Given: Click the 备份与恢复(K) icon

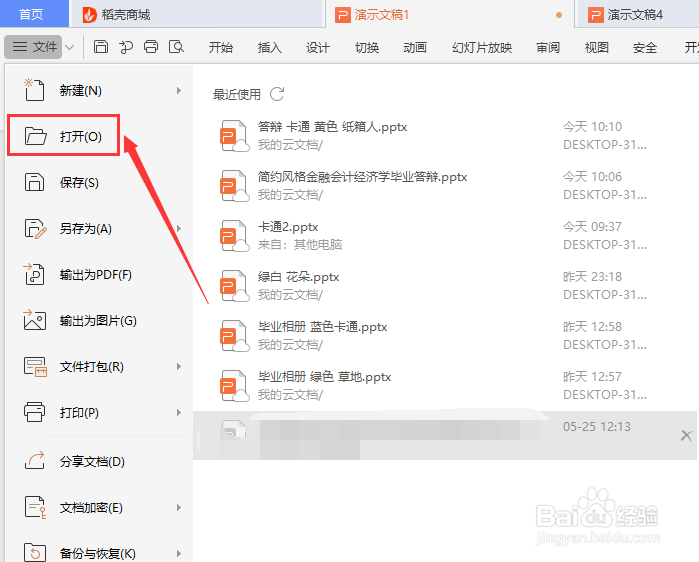Looking at the screenshot, I should coord(35,553).
